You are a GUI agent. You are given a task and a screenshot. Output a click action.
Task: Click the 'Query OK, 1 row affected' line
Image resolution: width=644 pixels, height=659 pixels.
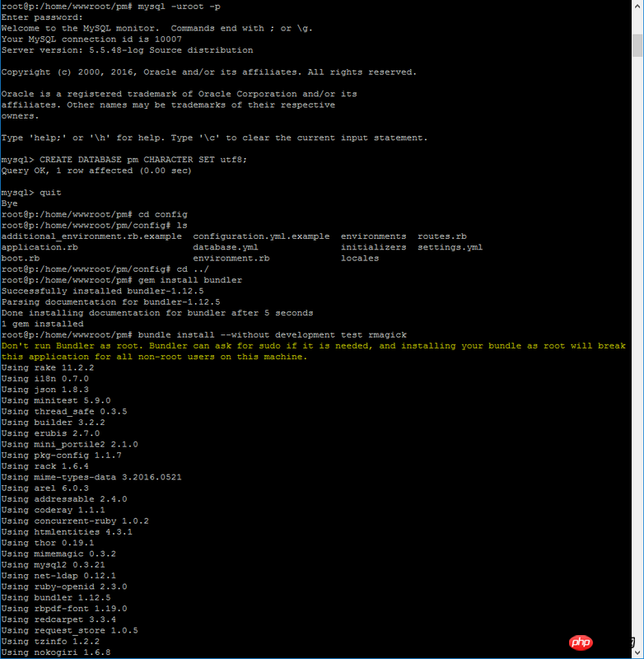[96, 171]
